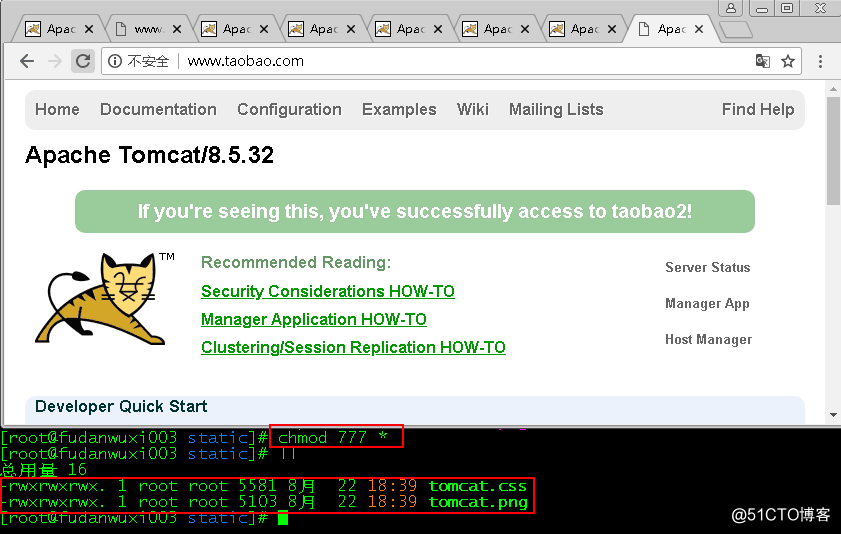Open Manager Application HOW-TO link
The image size is (841, 534).
[314, 319]
